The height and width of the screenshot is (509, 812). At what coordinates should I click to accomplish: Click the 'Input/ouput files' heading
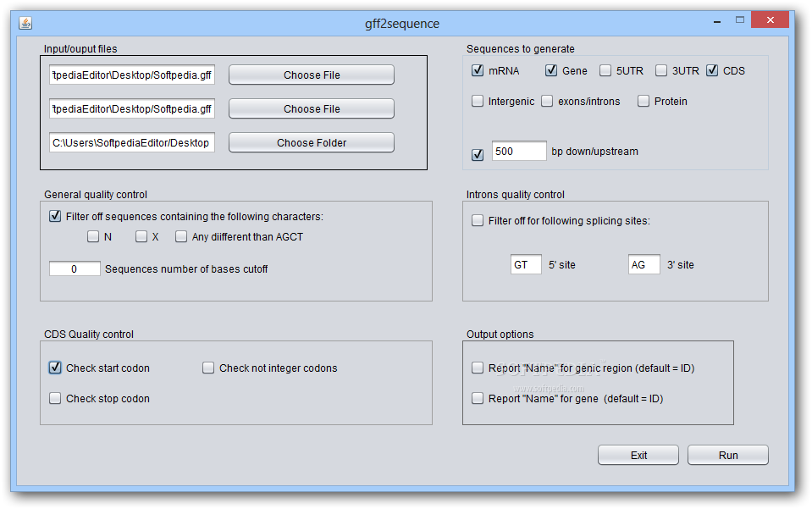click(x=80, y=48)
